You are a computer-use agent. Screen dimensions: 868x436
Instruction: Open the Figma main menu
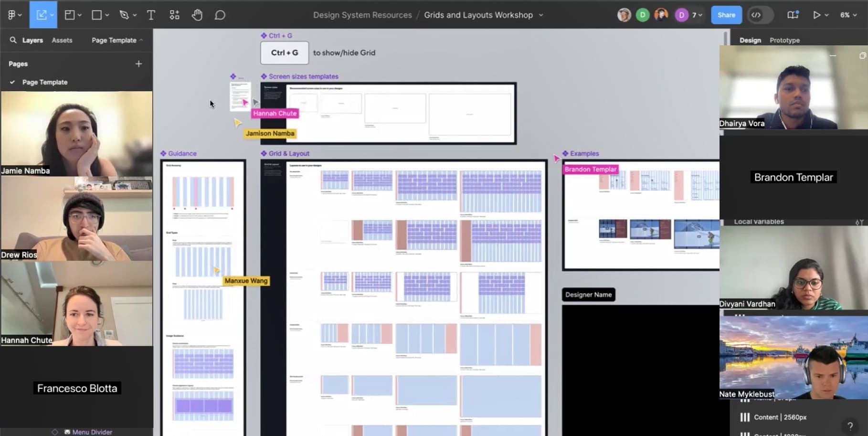14,15
